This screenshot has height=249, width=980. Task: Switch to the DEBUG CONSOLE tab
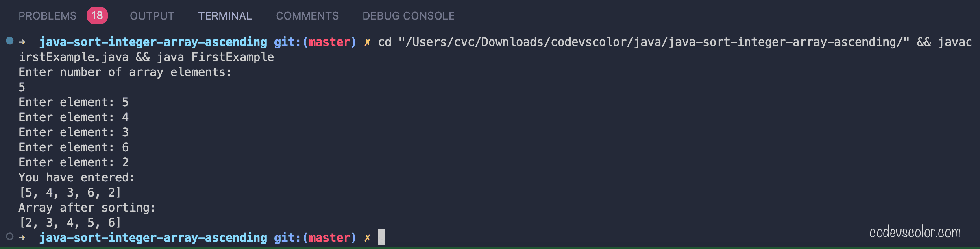pyautogui.click(x=409, y=16)
